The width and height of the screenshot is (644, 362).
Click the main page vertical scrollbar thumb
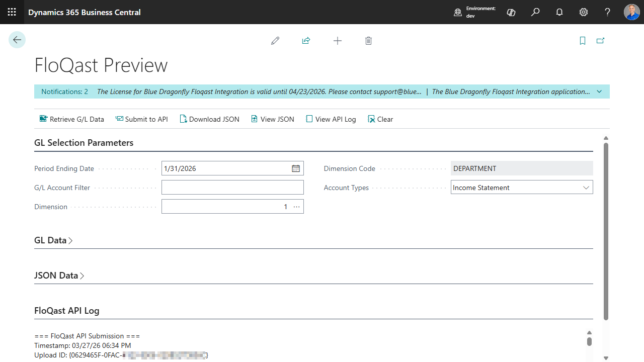[606, 231]
